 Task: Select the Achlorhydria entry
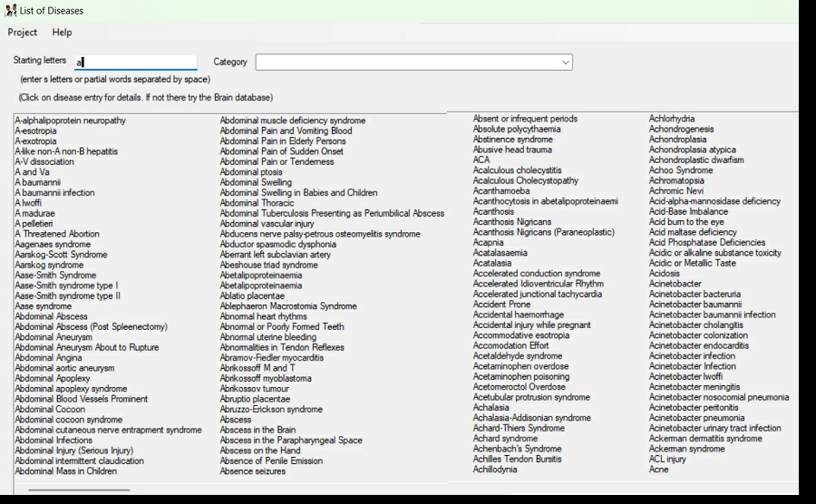coord(672,119)
